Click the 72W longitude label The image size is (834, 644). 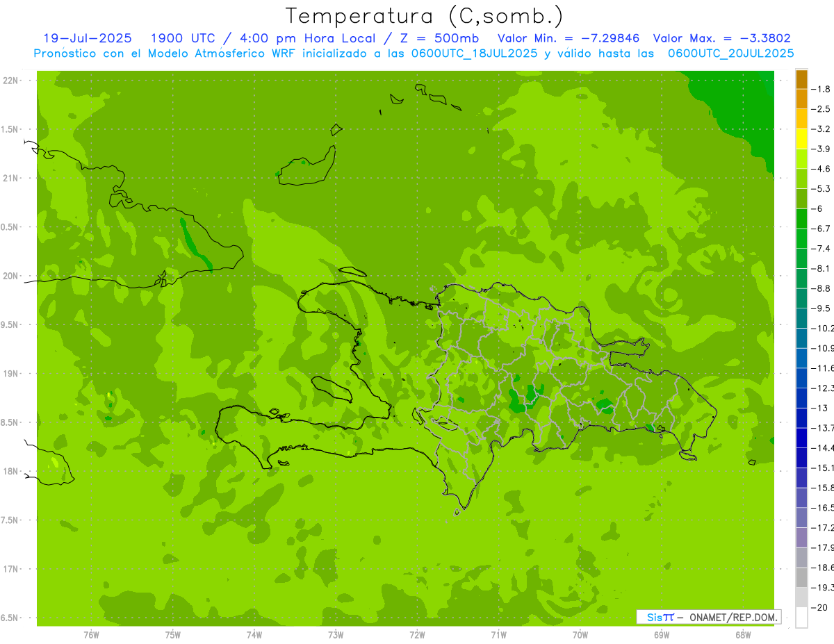click(418, 635)
